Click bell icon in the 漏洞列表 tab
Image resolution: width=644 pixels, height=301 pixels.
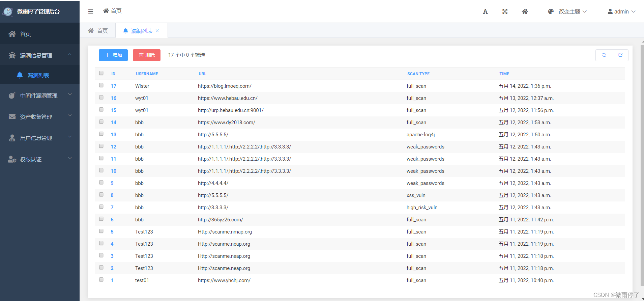(126, 31)
